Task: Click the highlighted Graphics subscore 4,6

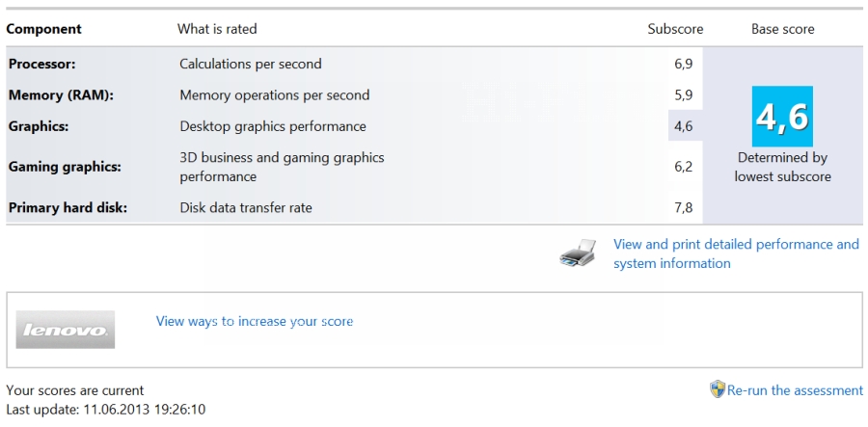Action: pyautogui.click(x=683, y=125)
